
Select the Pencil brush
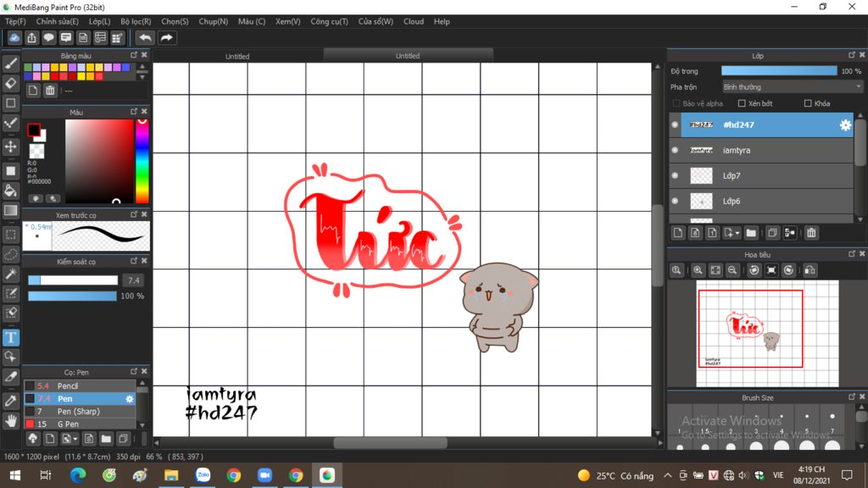pyautogui.click(x=80, y=385)
